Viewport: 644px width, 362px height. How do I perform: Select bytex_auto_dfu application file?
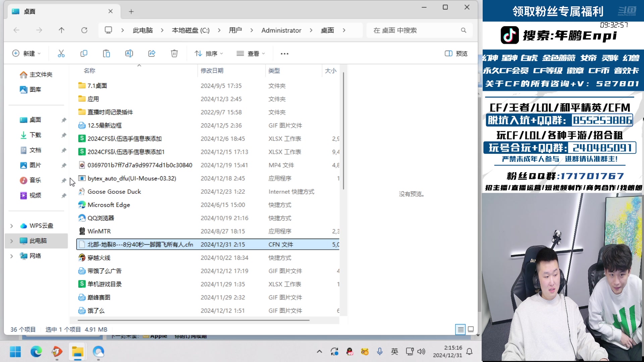pos(208,178)
